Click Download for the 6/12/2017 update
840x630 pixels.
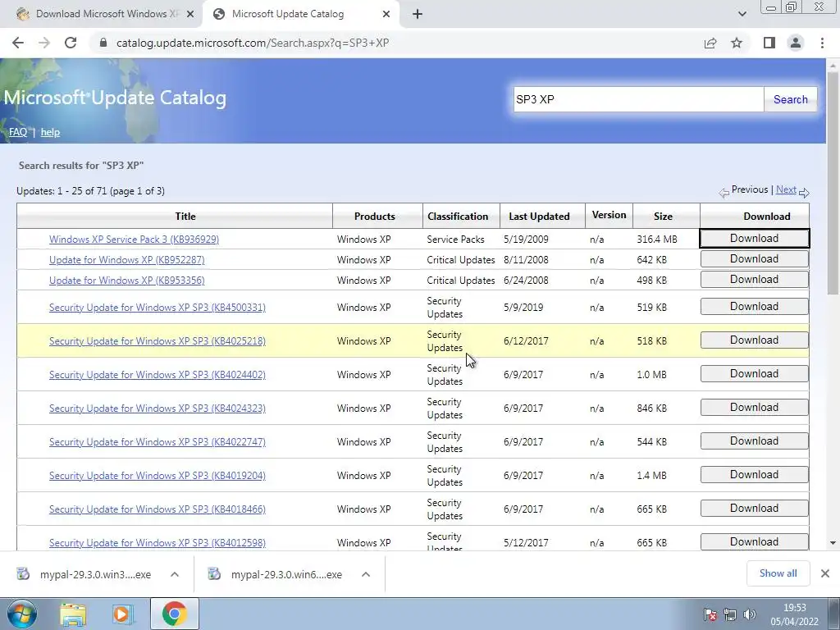coord(755,340)
